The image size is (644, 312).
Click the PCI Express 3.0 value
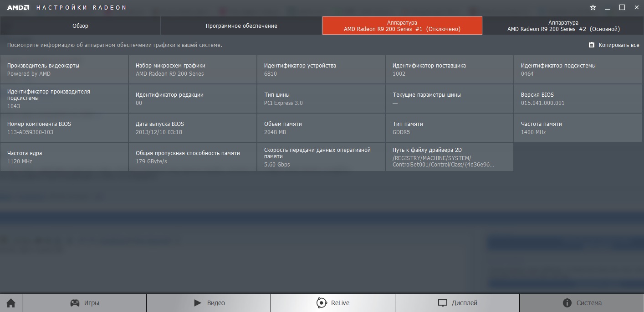(x=283, y=103)
